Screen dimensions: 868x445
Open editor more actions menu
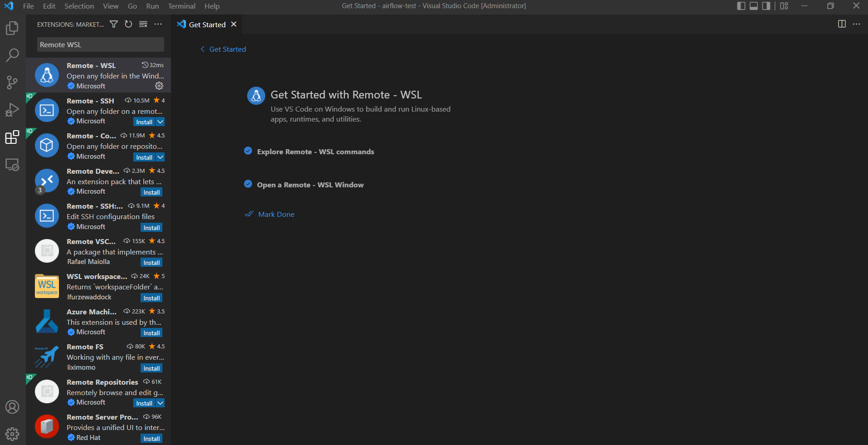coord(856,24)
